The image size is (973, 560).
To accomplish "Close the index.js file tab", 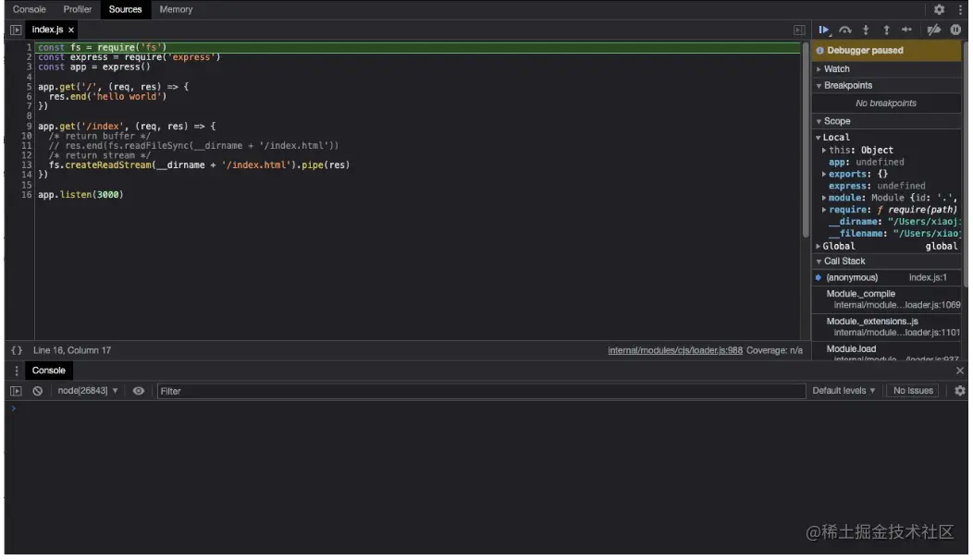I will point(71,30).
